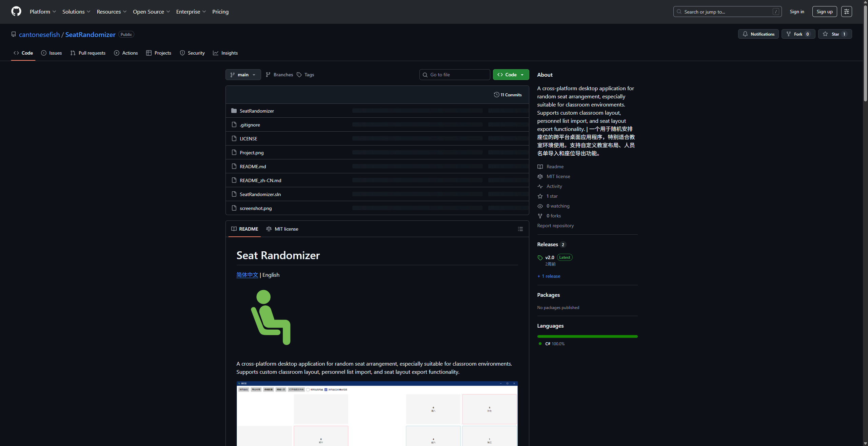The width and height of the screenshot is (868, 446).
Task: Click Report repository
Action: [x=555, y=226]
